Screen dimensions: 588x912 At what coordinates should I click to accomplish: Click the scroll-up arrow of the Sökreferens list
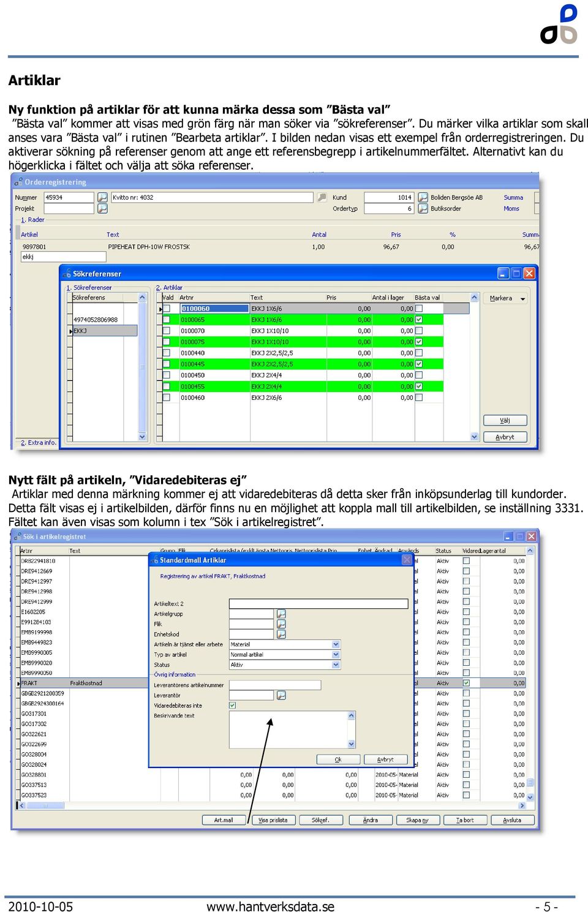tap(142, 298)
